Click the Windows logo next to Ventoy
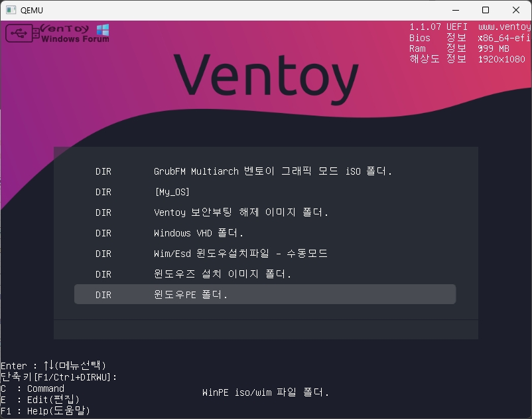This screenshot has width=532, height=419. pos(103,30)
